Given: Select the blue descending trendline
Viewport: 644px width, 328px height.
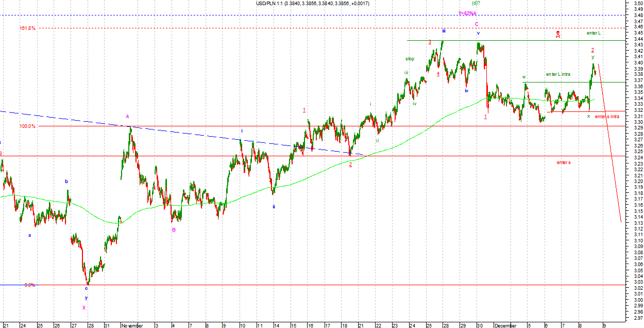Looking at the screenshot, I should 180,133.
